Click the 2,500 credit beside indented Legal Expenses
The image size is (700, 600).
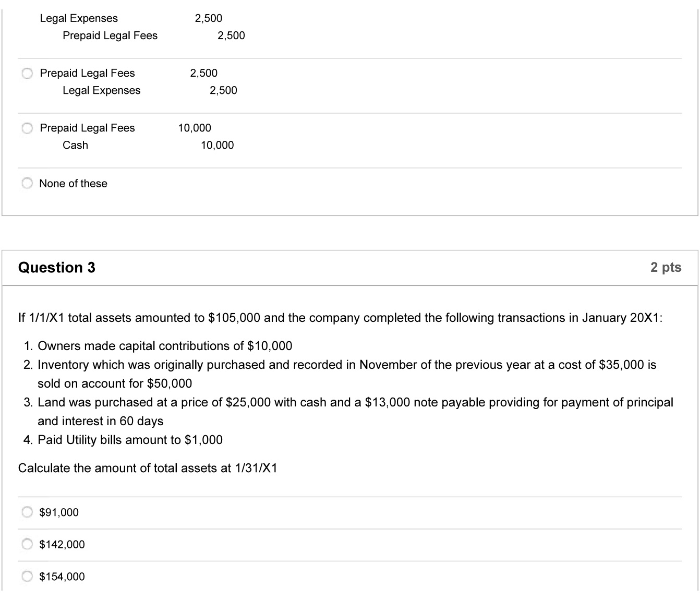coord(223,90)
